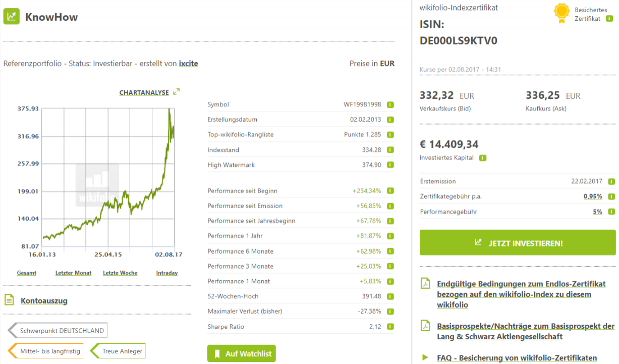This screenshot has height=364, width=619.
Task: Expand FAQ Besicherung von wikifolio-Zertifikaten
Action: pos(517,357)
